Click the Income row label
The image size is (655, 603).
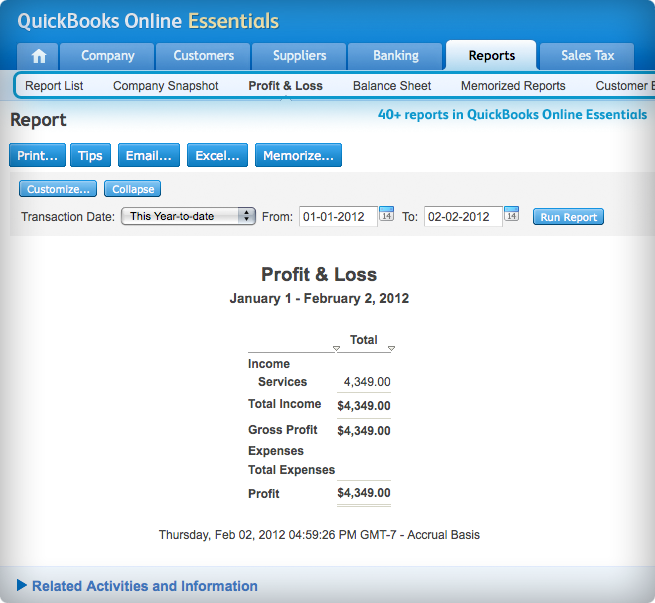coord(269,364)
